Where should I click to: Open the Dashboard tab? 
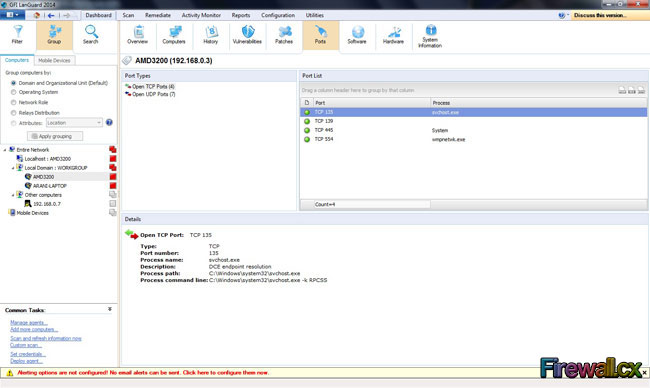click(x=99, y=15)
